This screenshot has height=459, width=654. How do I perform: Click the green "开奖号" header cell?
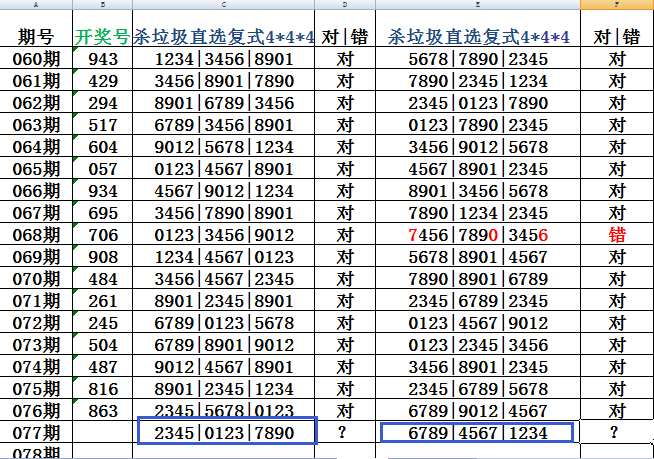pos(102,37)
